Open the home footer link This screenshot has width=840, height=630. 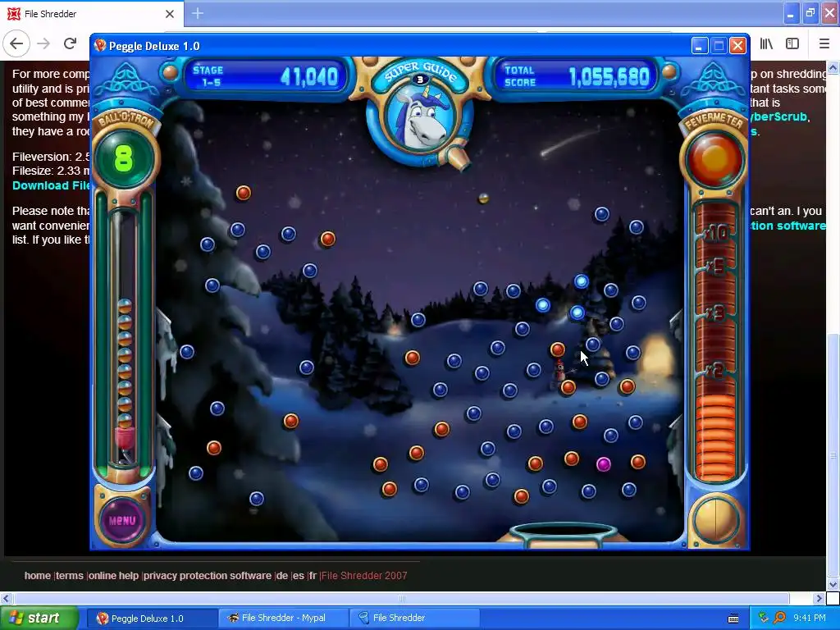point(38,575)
